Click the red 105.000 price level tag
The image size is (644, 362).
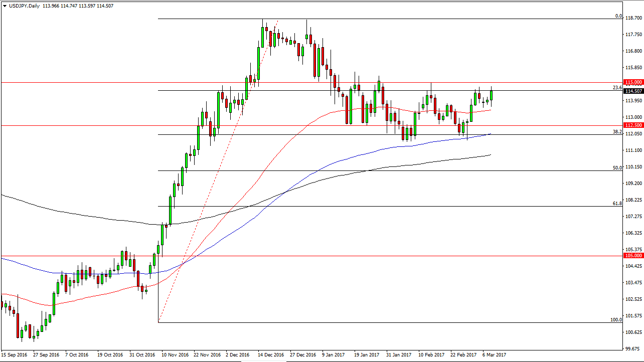point(633,256)
